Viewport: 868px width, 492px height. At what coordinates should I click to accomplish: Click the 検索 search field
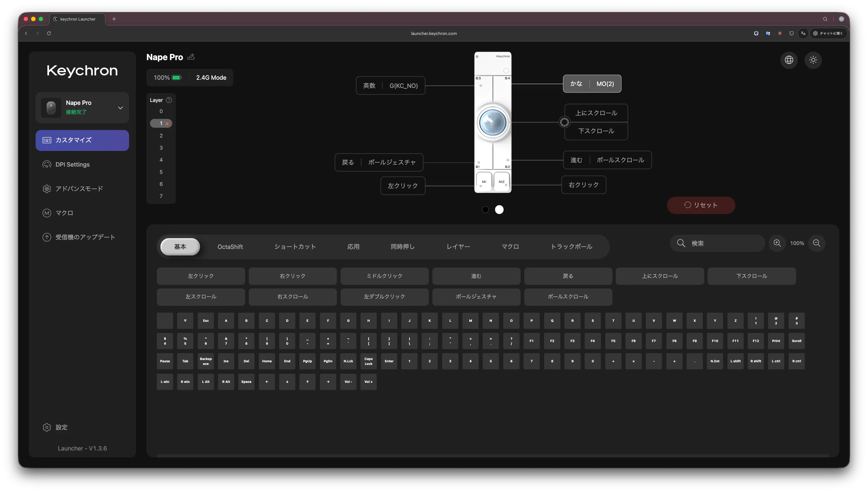click(x=717, y=243)
